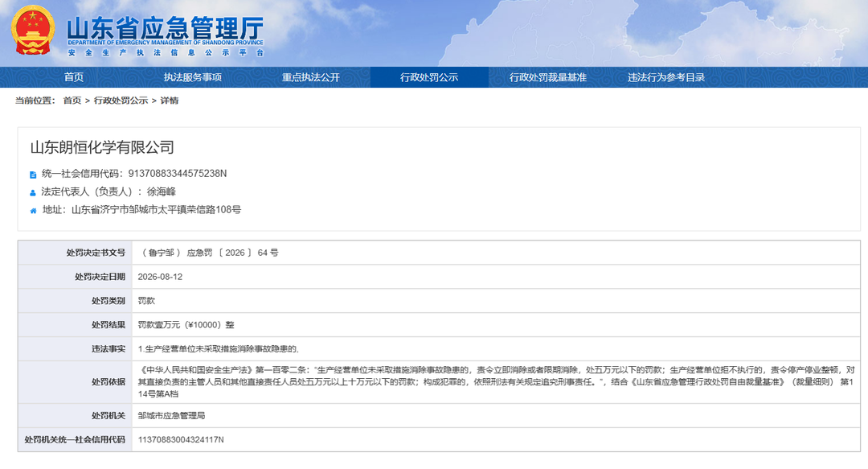
Task: Open the 首页 navigation tab
Action: 74,77
